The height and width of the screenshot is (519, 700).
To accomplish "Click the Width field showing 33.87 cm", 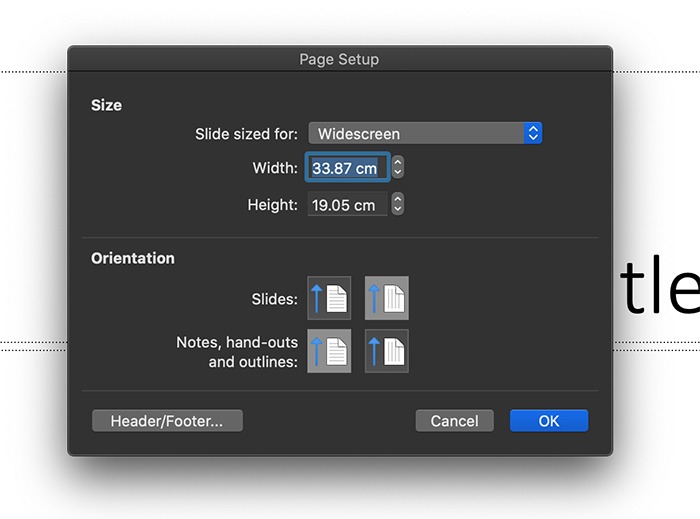I will pos(347,167).
